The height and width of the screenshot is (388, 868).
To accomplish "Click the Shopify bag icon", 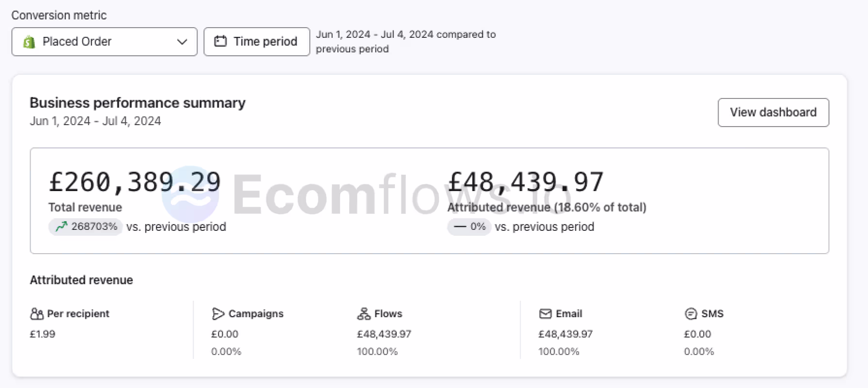I will pos(29,42).
